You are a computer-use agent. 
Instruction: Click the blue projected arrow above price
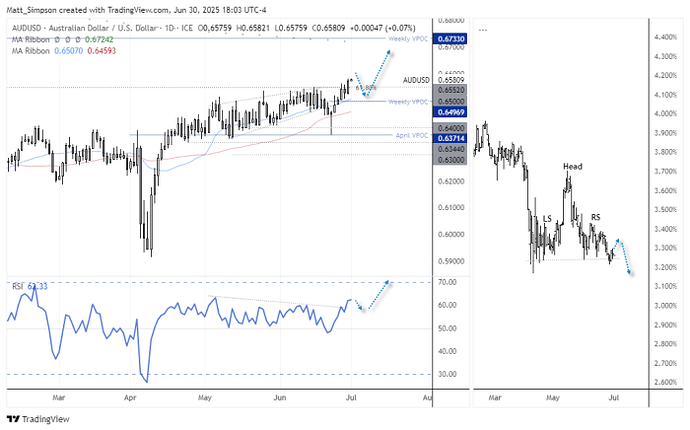379,73
